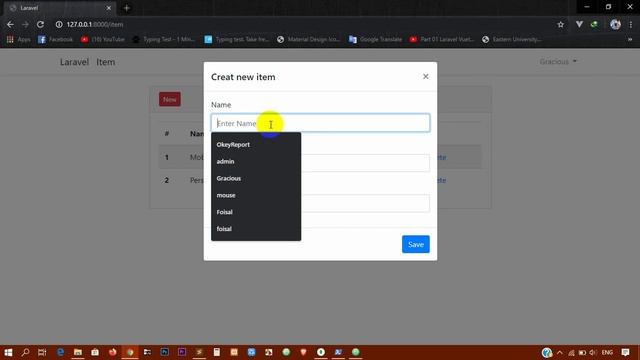This screenshot has width=640, height=360.
Task: Bookmark this page with star icon
Action: (560, 24)
